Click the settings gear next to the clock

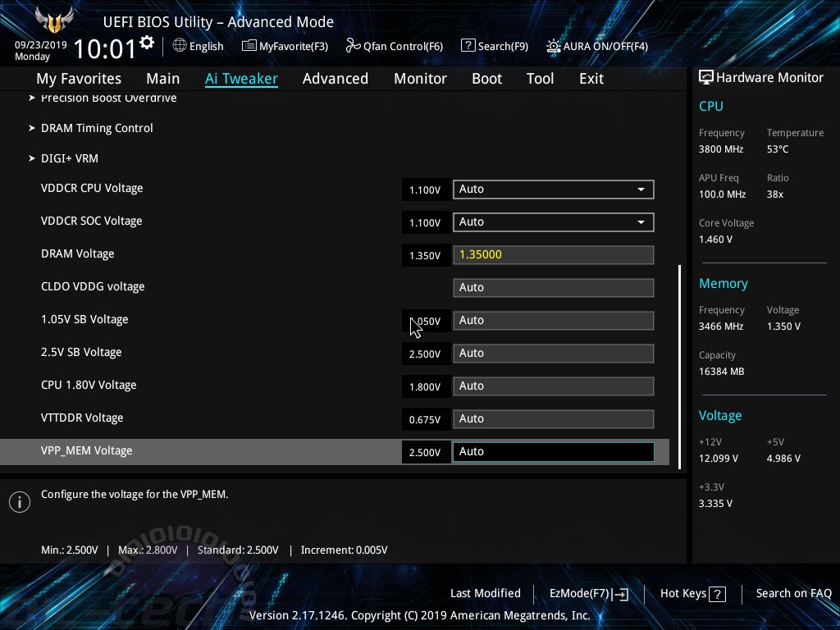[x=146, y=43]
